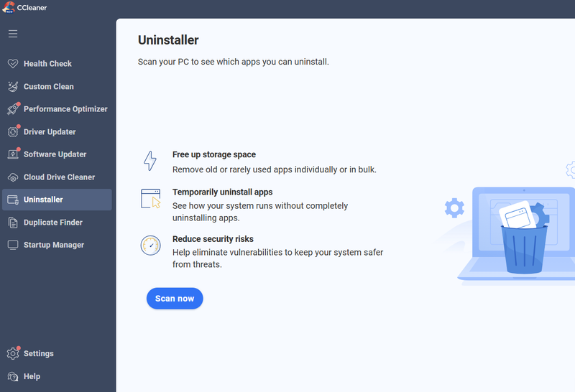Select Software Updater in the sidebar
The image size is (575, 392).
[x=55, y=154]
